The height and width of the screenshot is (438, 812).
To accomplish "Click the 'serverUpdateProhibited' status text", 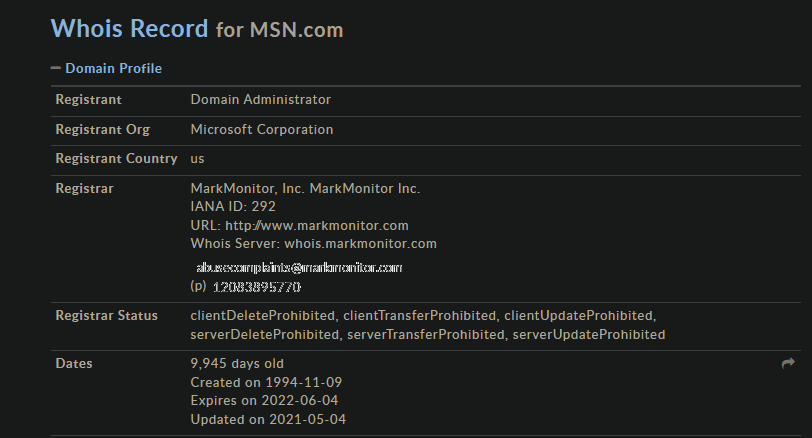I will pyautogui.click(x=589, y=334).
